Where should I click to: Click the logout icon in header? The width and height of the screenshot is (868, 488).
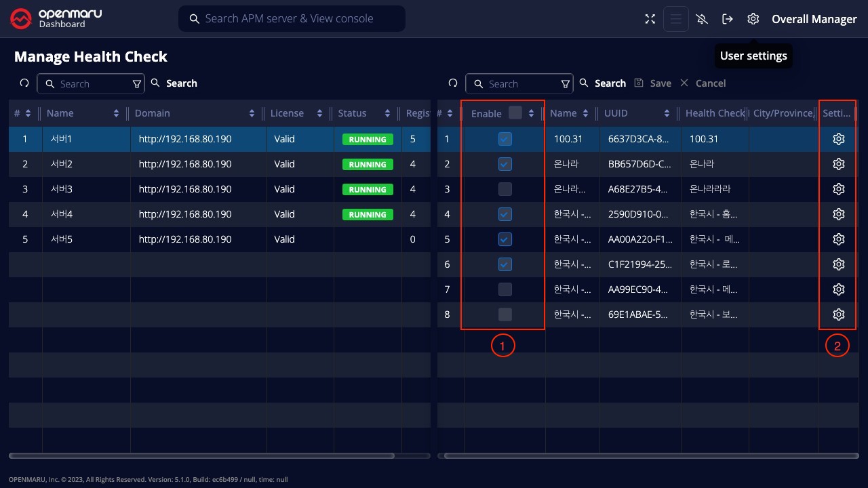pos(728,19)
